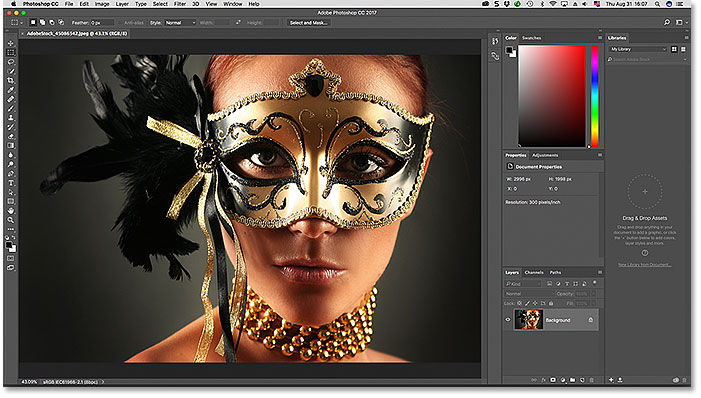Open the Filter menu
This screenshot has width=701, height=398.
pyautogui.click(x=180, y=4)
